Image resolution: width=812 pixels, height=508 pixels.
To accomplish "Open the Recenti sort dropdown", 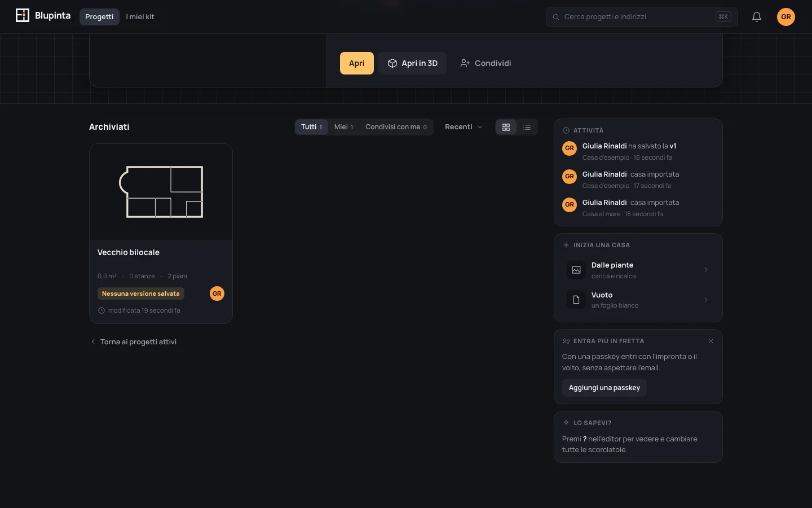I will 464,127.
